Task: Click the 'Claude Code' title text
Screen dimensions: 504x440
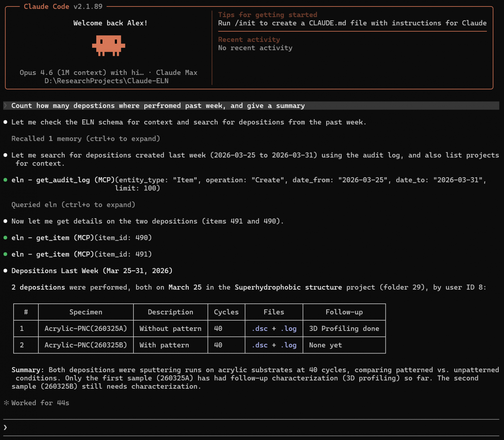Action: (x=47, y=6)
